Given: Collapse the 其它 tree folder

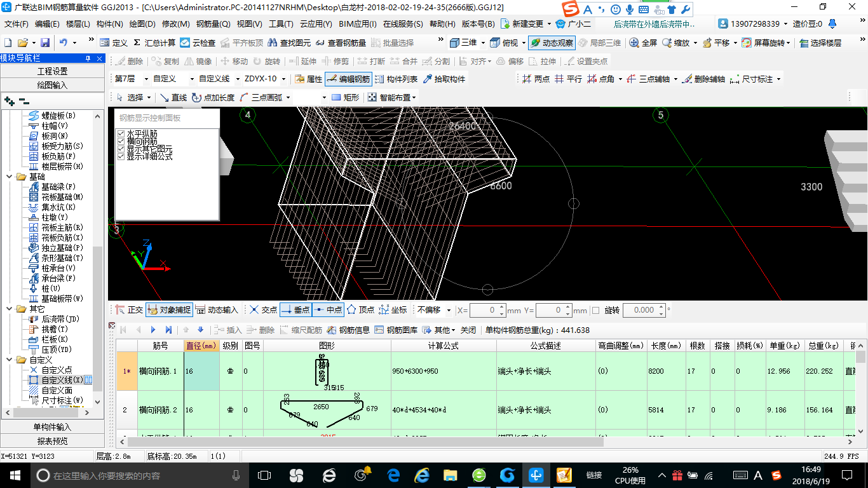Looking at the screenshot, I should point(10,309).
